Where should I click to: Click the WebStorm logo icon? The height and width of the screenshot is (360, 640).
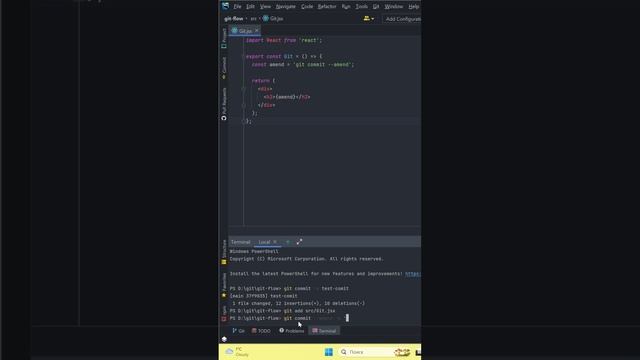225,6
